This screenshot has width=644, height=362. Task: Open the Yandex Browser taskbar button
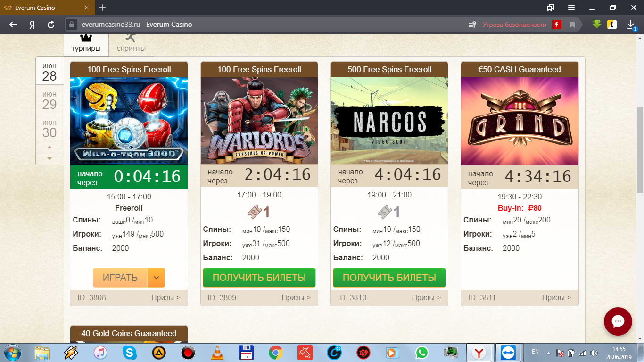point(479,353)
